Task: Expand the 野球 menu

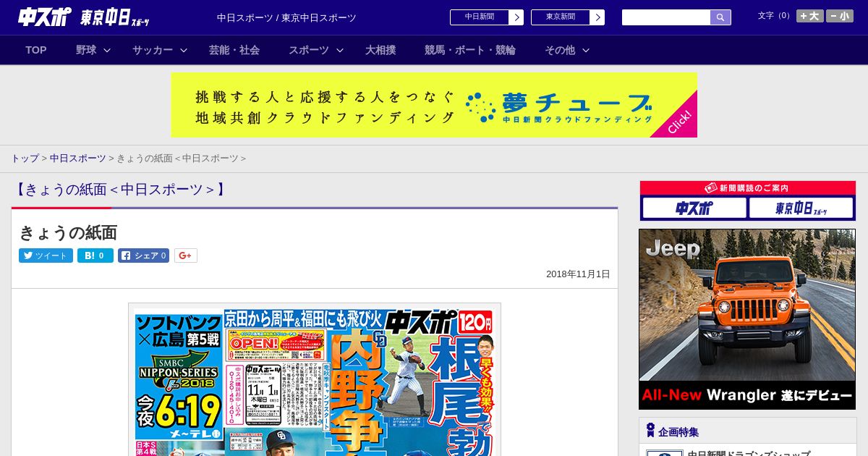Action: click(93, 50)
